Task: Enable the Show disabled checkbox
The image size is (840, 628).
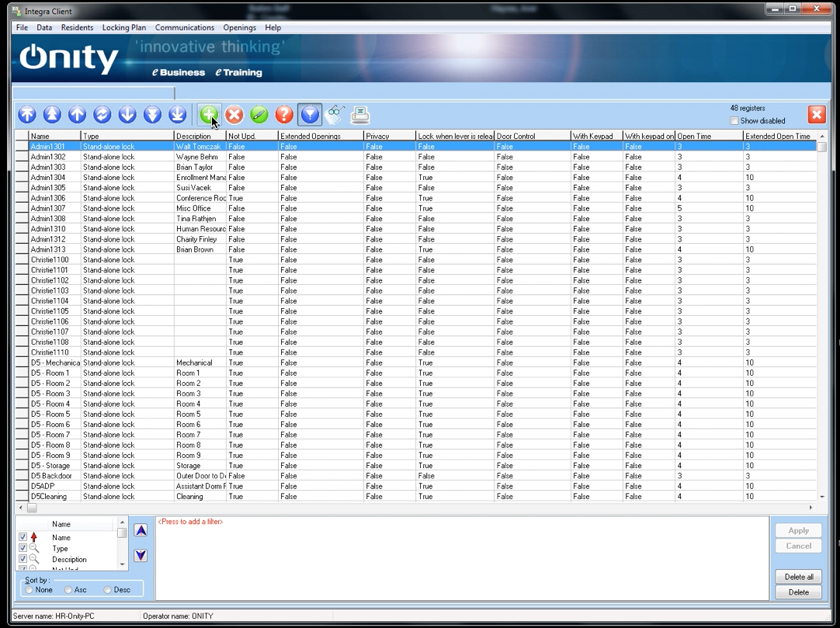Action: pyautogui.click(x=734, y=121)
